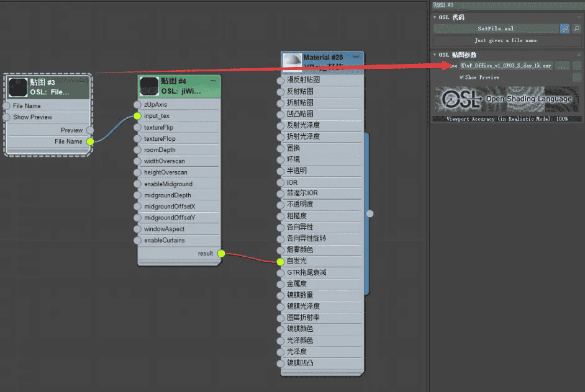The width and height of the screenshot is (585, 392).
Task: Minimize the 贴图 #4 node using minus button
Action: (213, 81)
